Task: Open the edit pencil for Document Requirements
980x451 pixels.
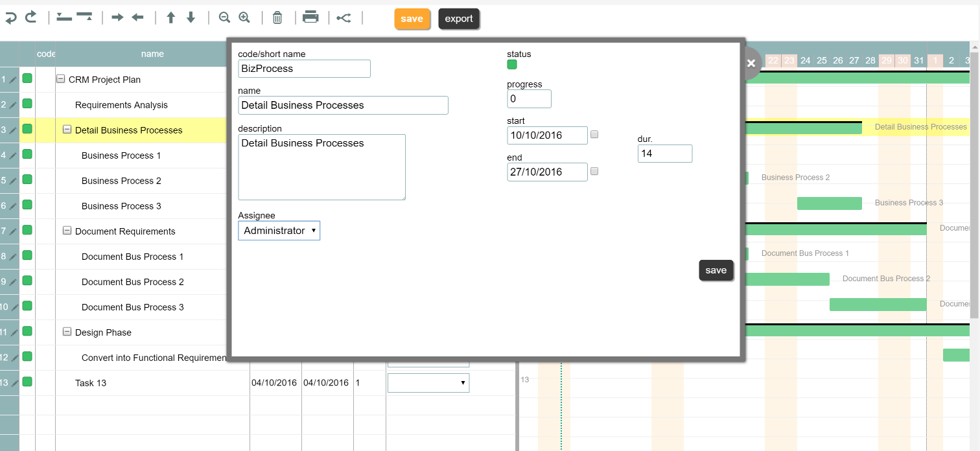Action: tap(14, 231)
